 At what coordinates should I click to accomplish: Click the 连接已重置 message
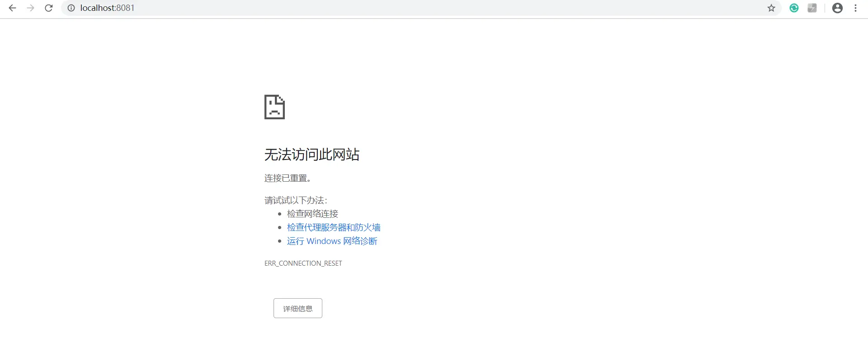click(288, 178)
